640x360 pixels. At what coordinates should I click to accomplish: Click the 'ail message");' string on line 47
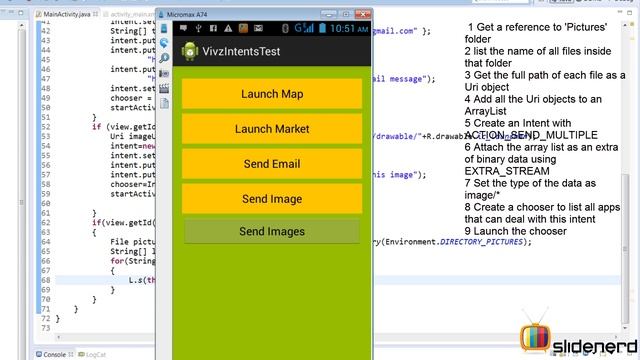[404, 79]
